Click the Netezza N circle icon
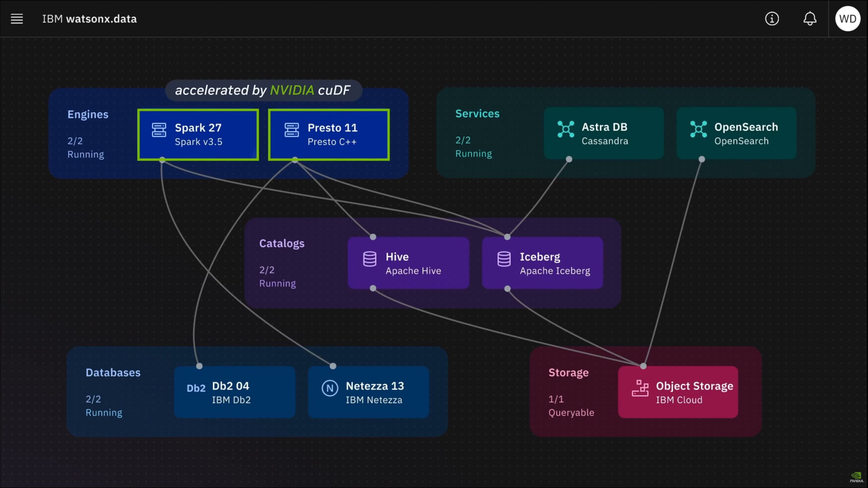Screen dimensions: 868x488 [330, 388]
